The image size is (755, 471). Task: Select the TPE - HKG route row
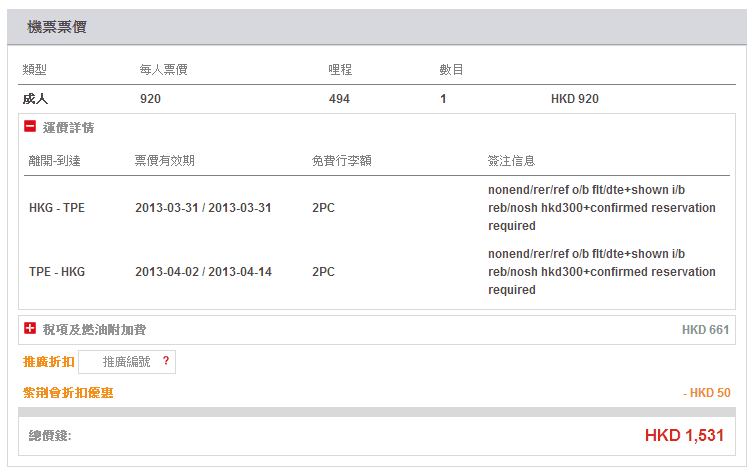click(x=57, y=272)
